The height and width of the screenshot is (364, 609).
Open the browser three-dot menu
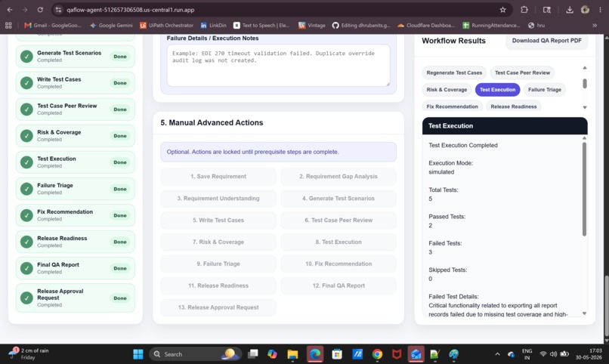pos(600,10)
